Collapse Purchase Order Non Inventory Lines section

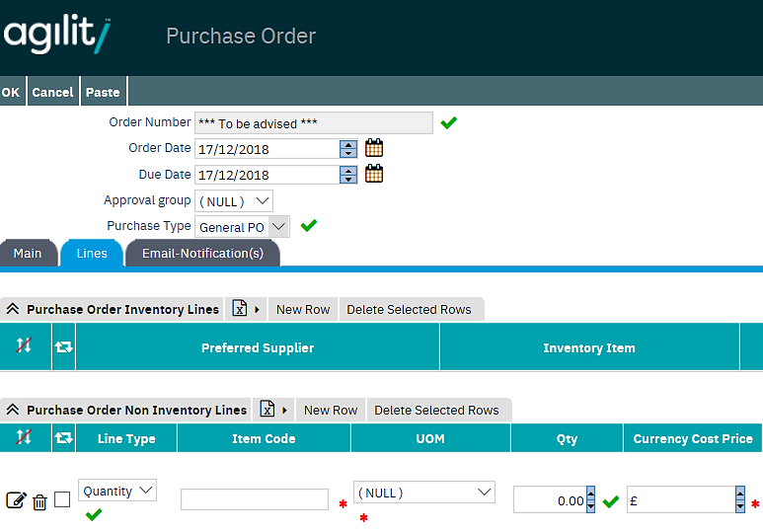pyautogui.click(x=13, y=411)
